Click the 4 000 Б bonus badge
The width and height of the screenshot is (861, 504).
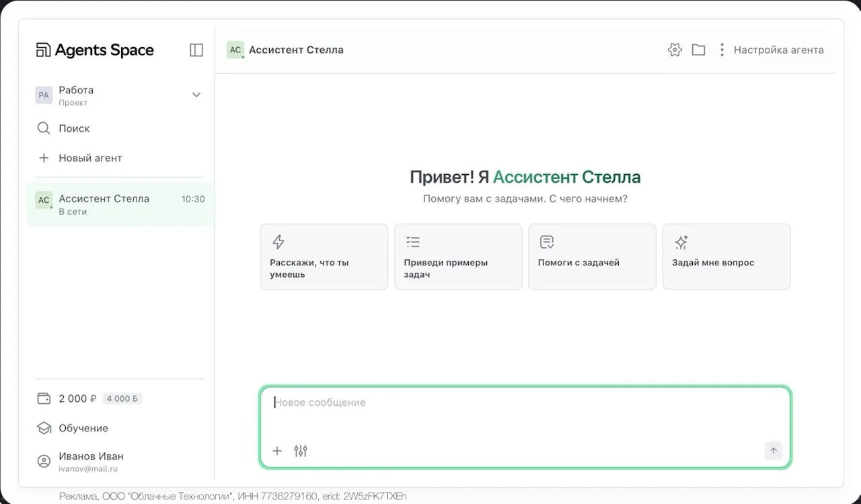coord(122,398)
